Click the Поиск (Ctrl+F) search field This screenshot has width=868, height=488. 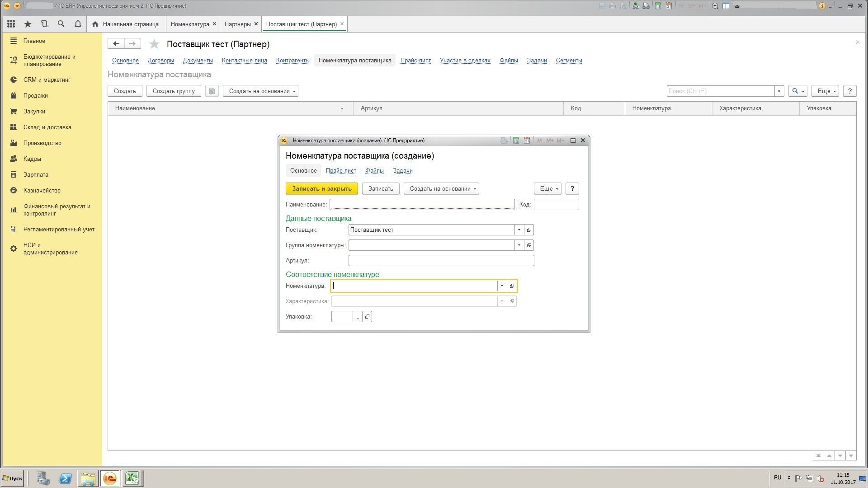pos(720,91)
